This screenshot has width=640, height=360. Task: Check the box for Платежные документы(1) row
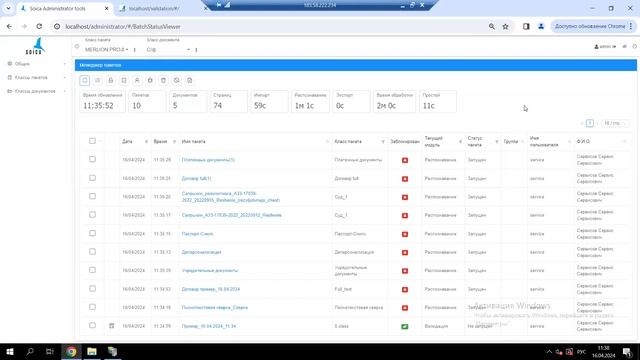click(x=92, y=159)
